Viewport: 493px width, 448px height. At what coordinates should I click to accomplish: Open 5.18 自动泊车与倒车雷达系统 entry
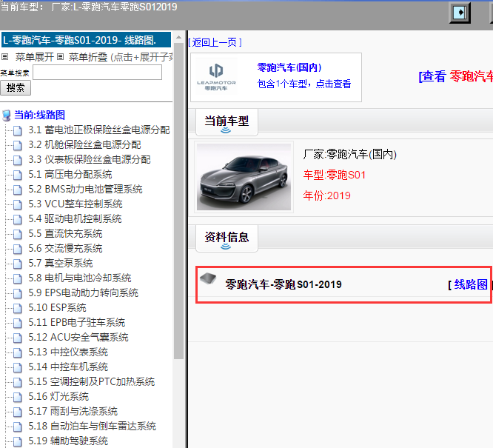click(92, 426)
